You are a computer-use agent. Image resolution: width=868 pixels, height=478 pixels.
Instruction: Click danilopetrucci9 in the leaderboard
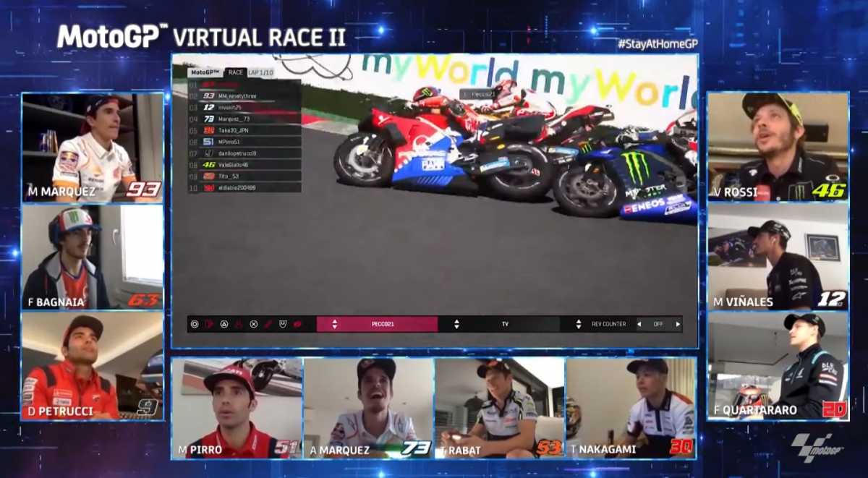(237, 153)
